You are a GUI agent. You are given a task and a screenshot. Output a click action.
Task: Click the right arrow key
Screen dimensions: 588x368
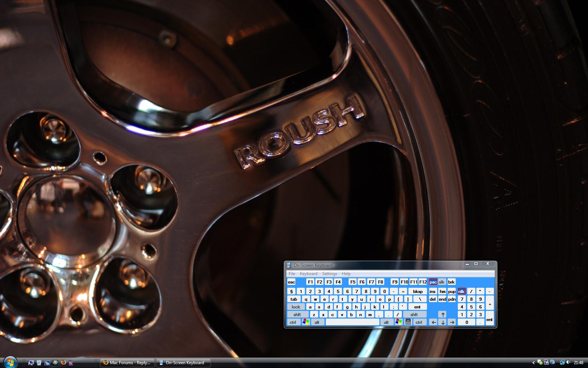(x=452, y=322)
